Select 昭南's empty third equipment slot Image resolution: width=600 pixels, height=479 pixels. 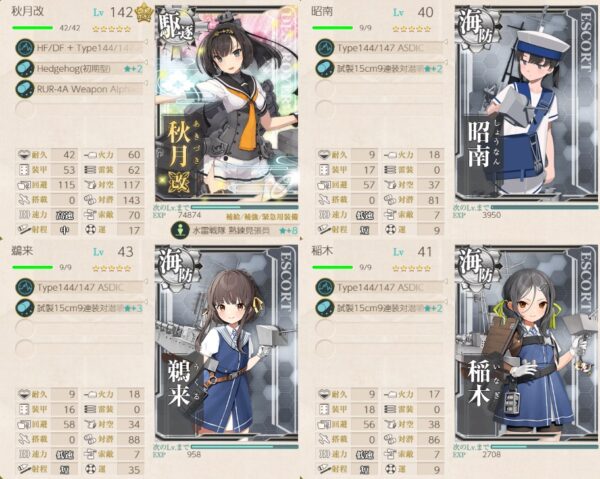[380, 89]
